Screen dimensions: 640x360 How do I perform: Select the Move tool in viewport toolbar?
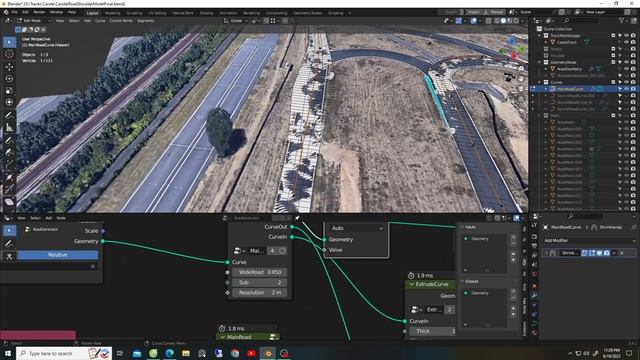(x=9, y=67)
